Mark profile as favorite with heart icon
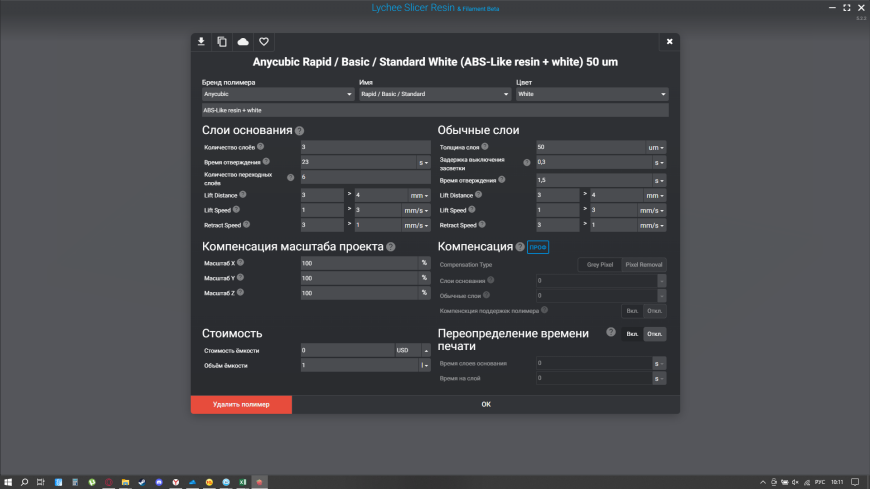The height and width of the screenshot is (489, 870). (x=264, y=42)
